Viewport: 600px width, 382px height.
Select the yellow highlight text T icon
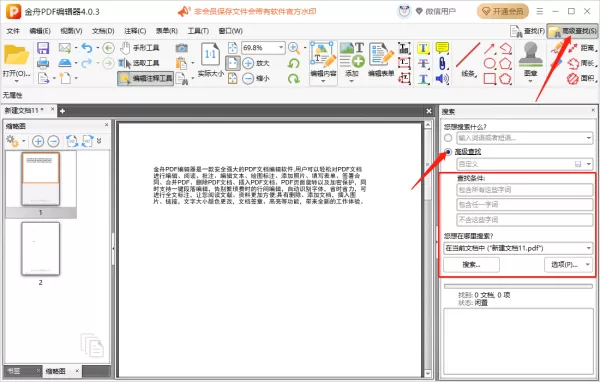[x=423, y=48]
